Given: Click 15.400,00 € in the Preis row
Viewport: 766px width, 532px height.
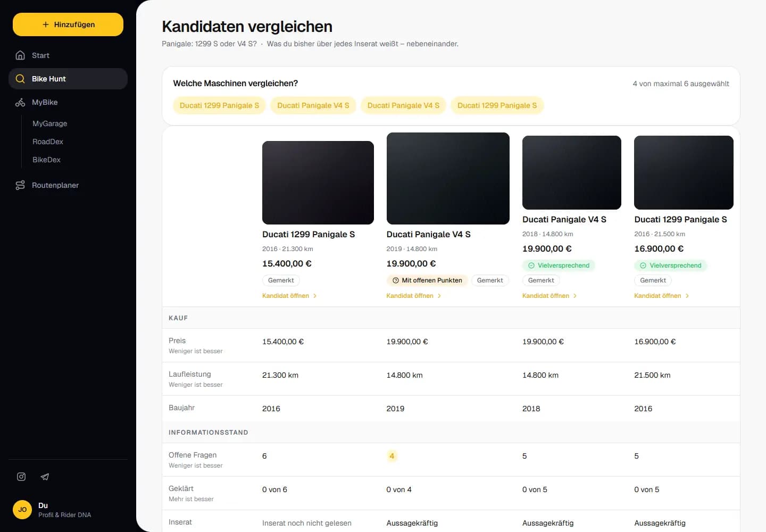Looking at the screenshot, I should point(283,342).
